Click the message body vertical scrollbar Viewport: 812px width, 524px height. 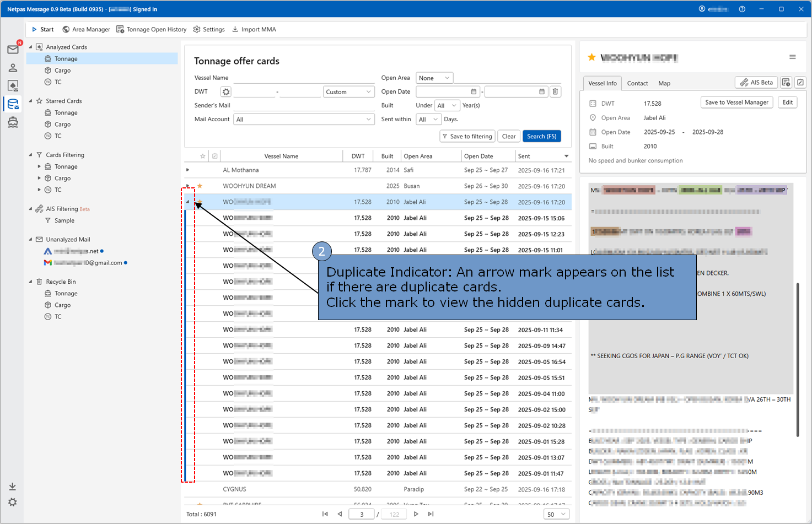(797, 359)
